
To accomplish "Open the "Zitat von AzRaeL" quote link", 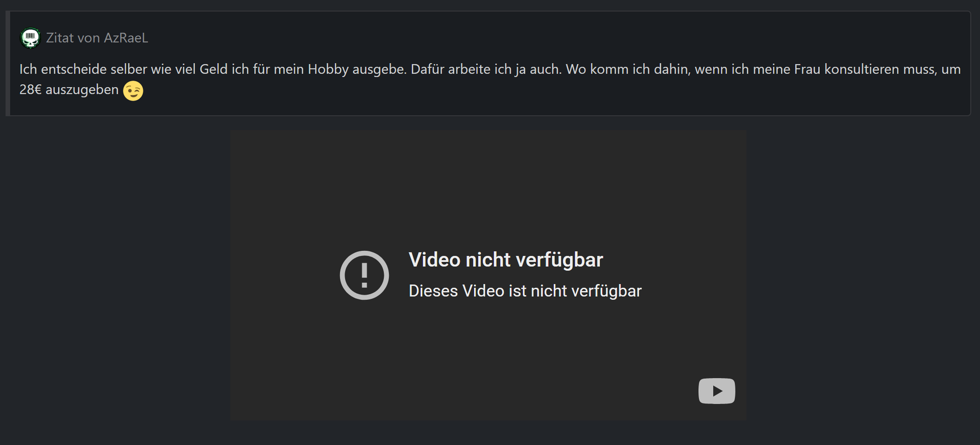I will [x=97, y=38].
